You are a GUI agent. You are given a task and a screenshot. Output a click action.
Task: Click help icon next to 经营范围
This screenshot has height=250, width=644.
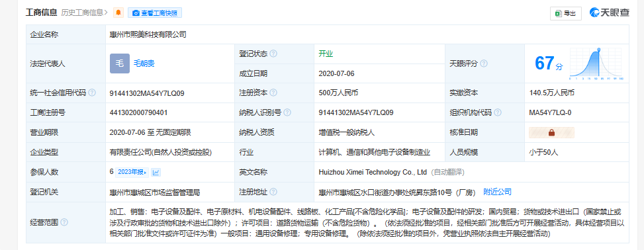[x=64, y=222]
